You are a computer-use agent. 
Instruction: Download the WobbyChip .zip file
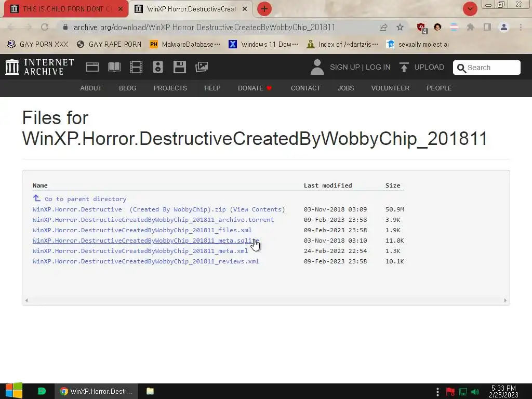click(129, 209)
